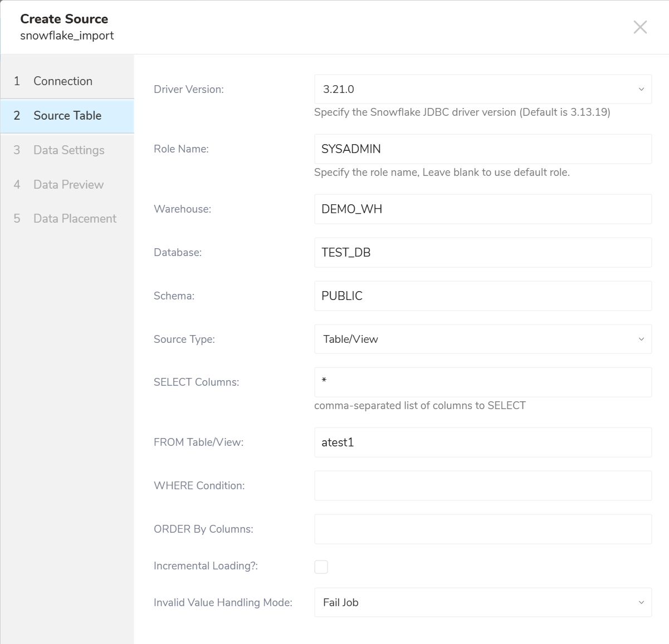The height and width of the screenshot is (644, 669).
Task: Go to the Connection step
Action: click(x=63, y=81)
